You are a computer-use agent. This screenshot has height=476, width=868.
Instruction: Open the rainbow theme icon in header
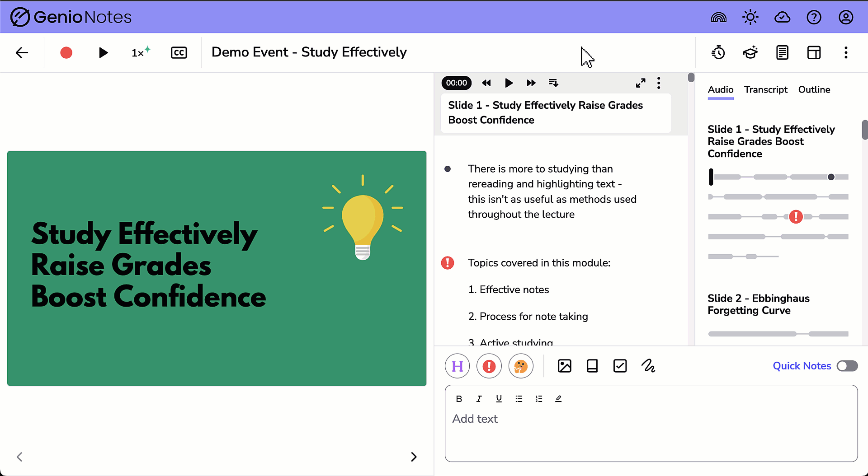click(x=718, y=18)
